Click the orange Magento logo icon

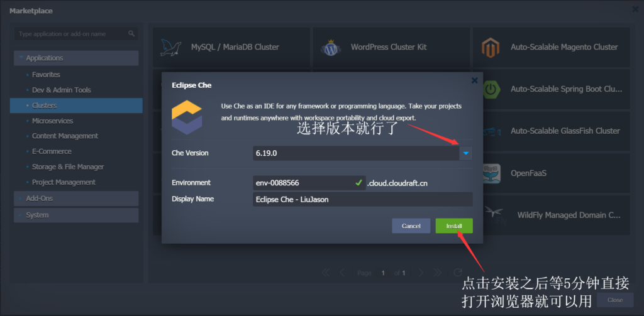(491, 48)
